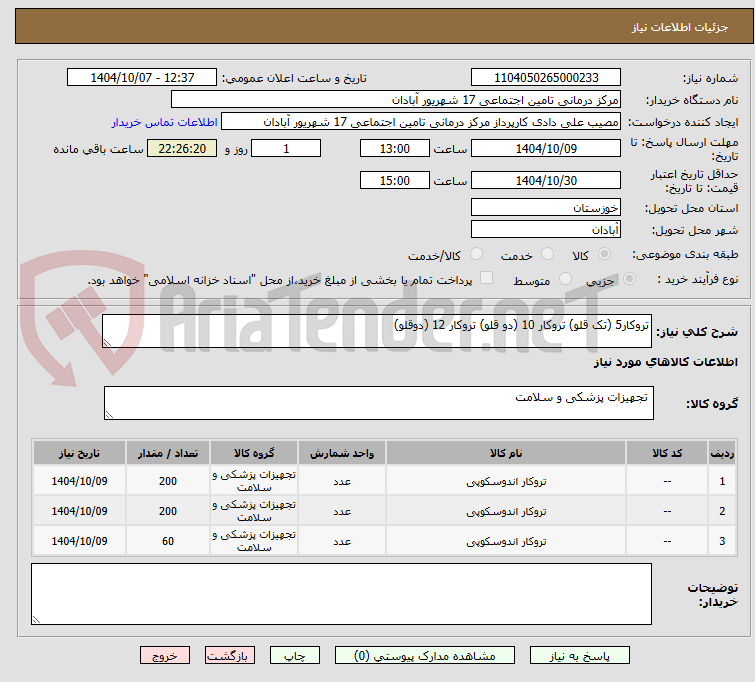Click تروکار اندوسکوپی in row 3

[x=506, y=541]
